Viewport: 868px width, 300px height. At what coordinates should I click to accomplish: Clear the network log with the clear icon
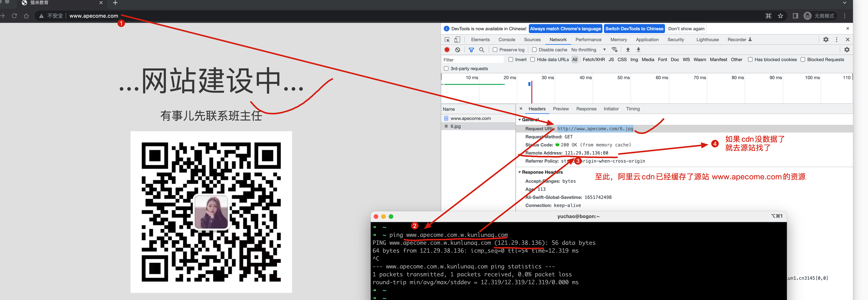point(457,50)
